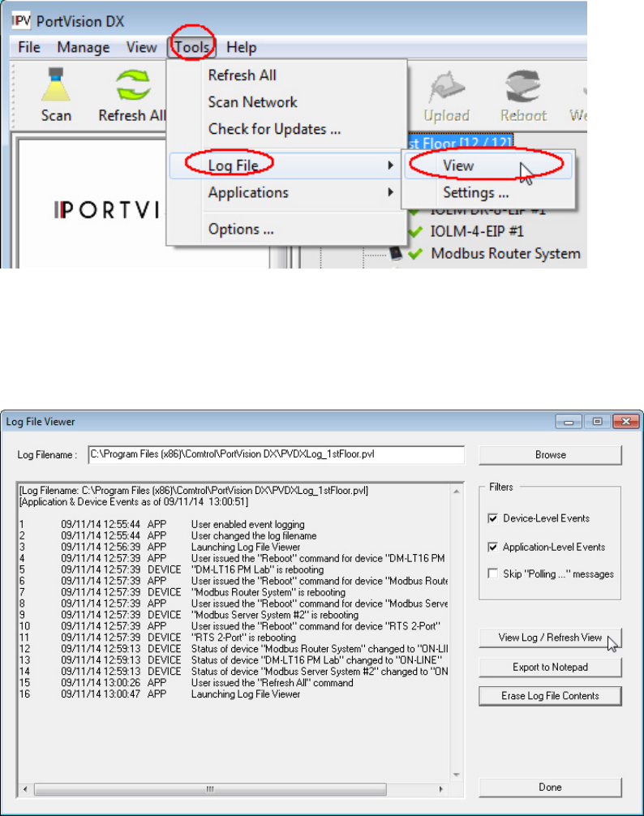
Task: Click 'Application & Device Events as of' header line
Action: 134,502
